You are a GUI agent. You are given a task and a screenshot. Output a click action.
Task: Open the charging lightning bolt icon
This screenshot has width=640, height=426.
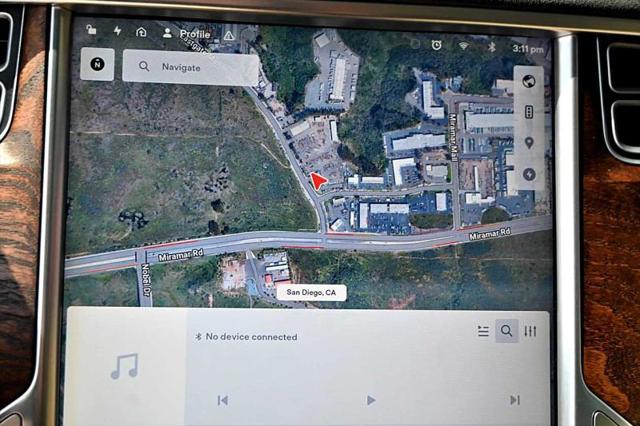118,30
